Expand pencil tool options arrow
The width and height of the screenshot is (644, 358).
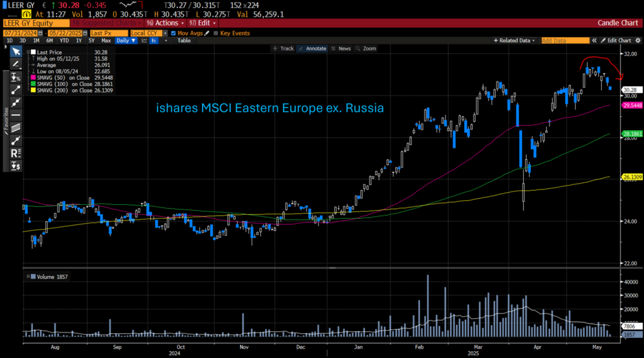pos(21,69)
